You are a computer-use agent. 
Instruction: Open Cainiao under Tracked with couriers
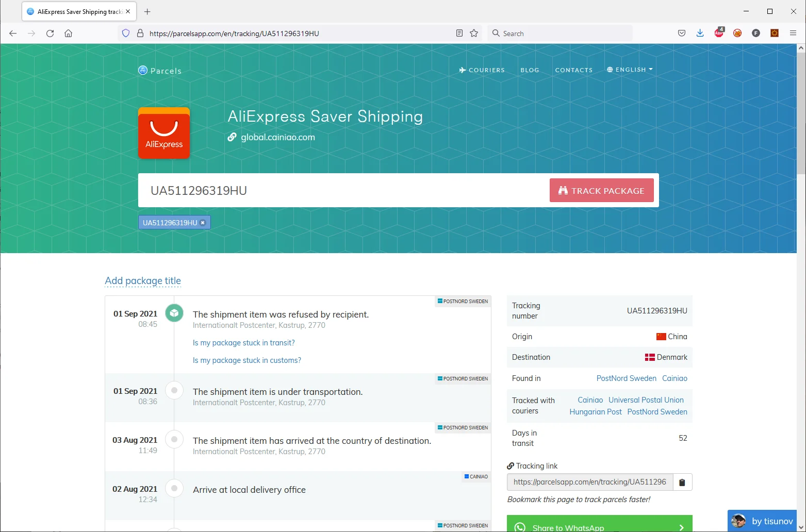590,400
